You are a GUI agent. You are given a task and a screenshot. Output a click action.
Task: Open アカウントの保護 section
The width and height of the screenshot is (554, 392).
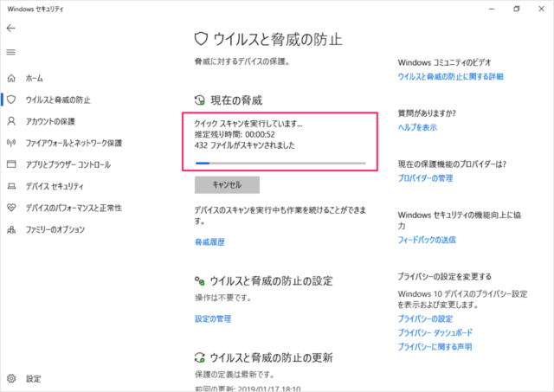click(x=50, y=121)
